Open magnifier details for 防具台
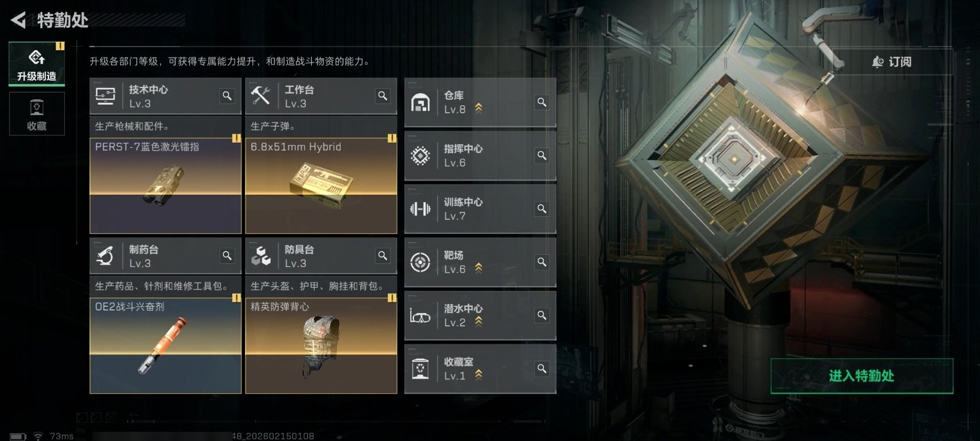 (383, 256)
